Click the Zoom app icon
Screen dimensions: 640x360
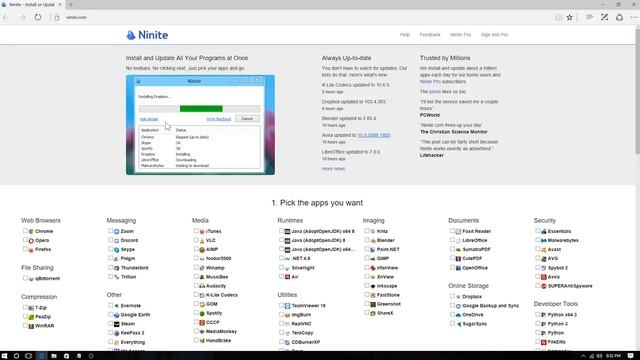tap(117, 231)
